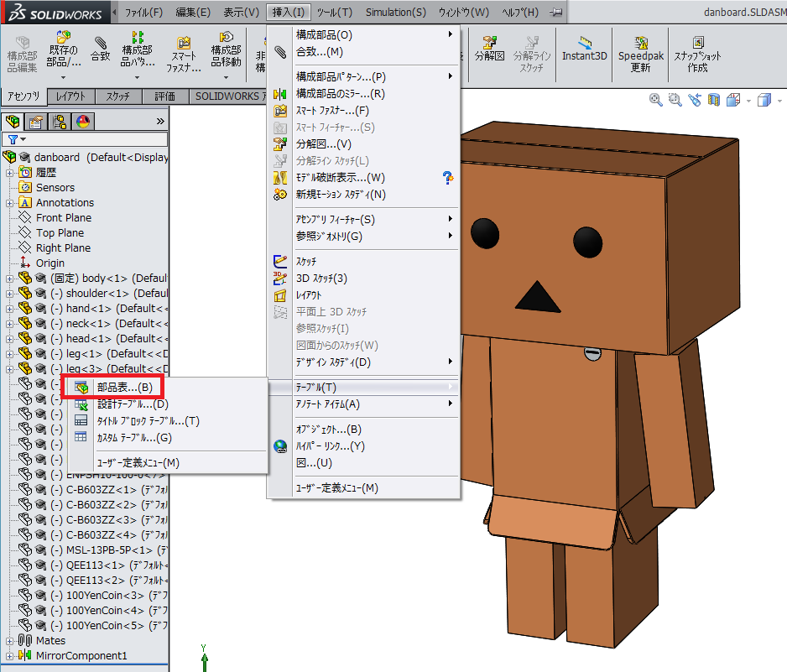Click the filter funnel icon in the tree
The height and width of the screenshot is (672, 787).
tap(13, 139)
